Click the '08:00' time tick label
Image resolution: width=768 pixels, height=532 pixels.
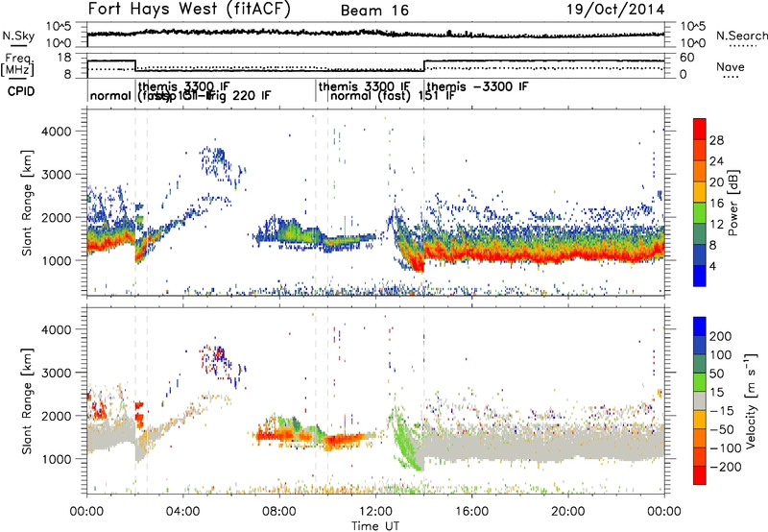(279, 512)
